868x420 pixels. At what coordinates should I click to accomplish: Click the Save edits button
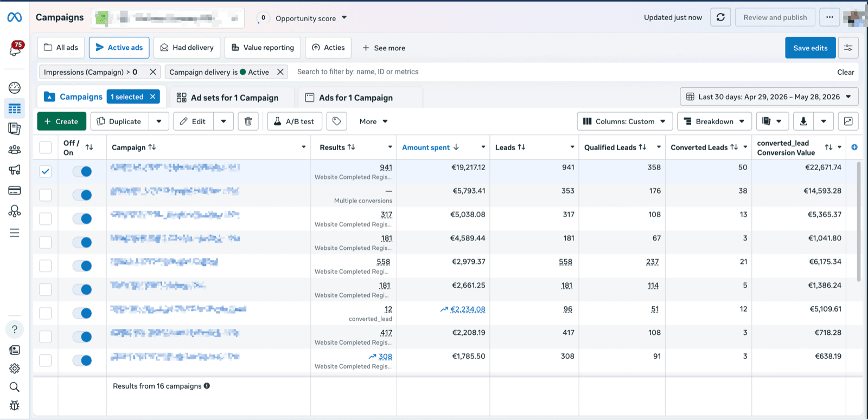pos(810,48)
